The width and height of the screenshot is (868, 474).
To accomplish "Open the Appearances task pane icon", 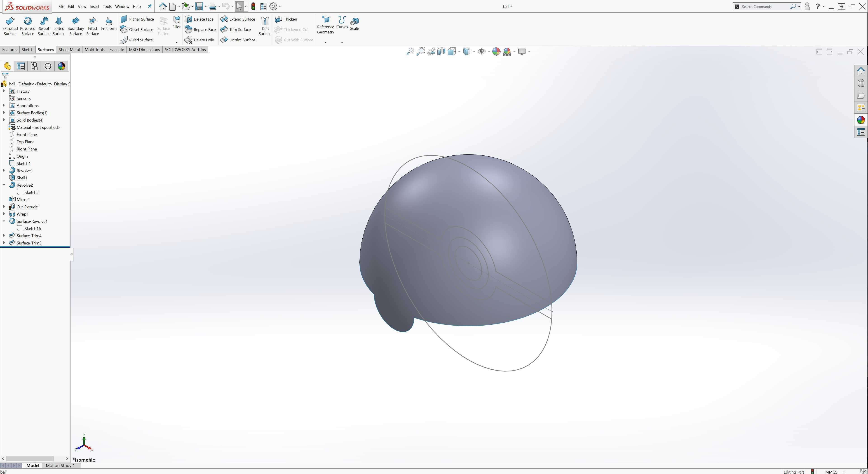I will coord(861,120).
